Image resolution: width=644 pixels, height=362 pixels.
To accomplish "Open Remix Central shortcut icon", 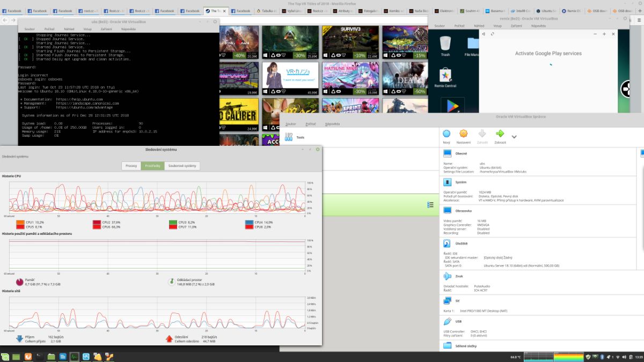I will click(x=445, y=76).
